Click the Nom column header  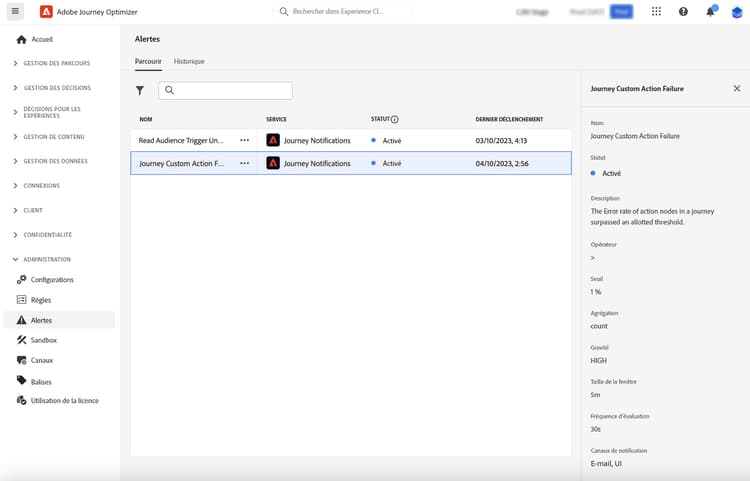(x=146, y=119)
